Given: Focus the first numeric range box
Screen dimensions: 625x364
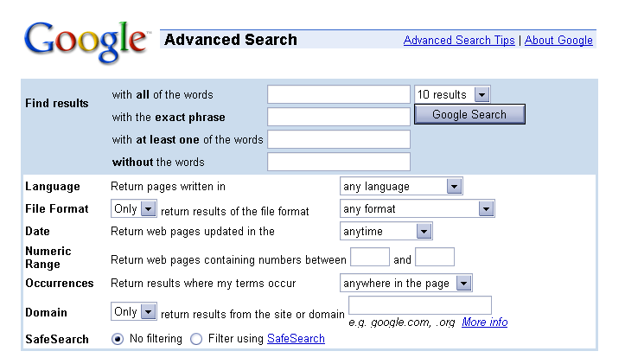Looking at the screenshot, I should pyautogui.click(x=370, y=257).
